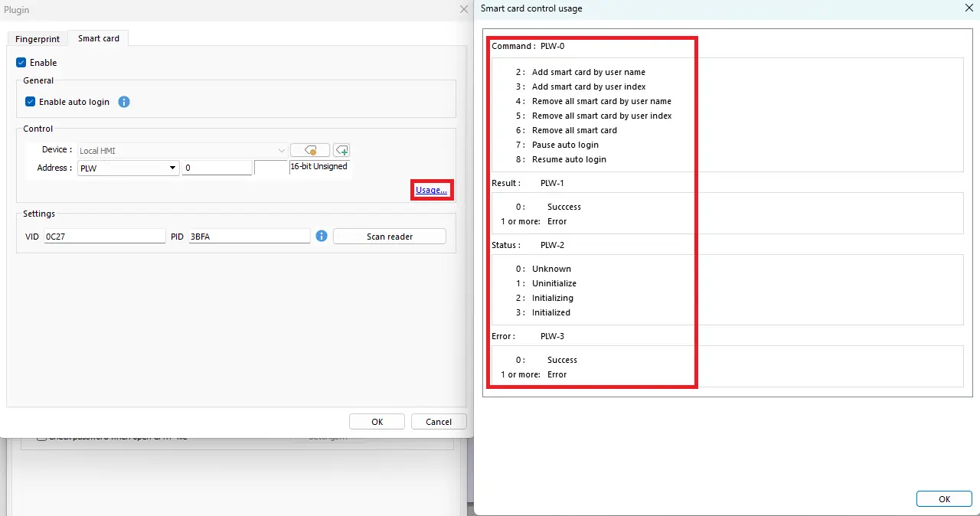Open the tag library browser icon
Screen dimensions: 980x516
coord(310,149)
